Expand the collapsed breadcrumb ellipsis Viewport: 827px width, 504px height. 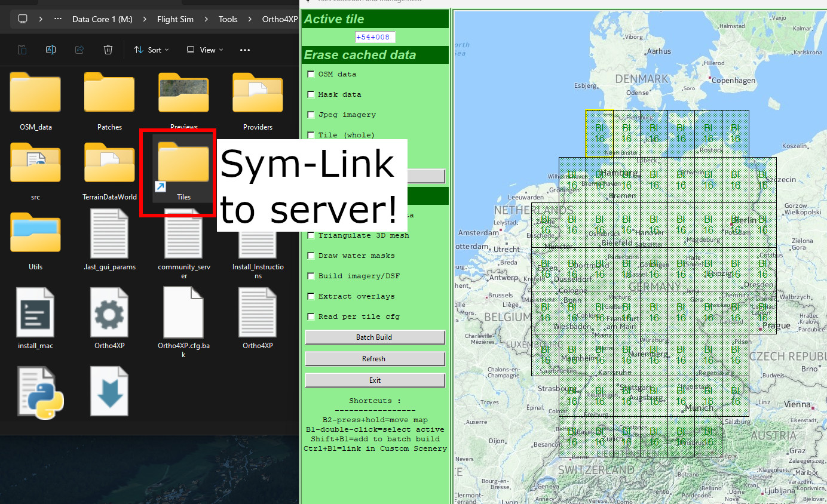click(58, 19)
